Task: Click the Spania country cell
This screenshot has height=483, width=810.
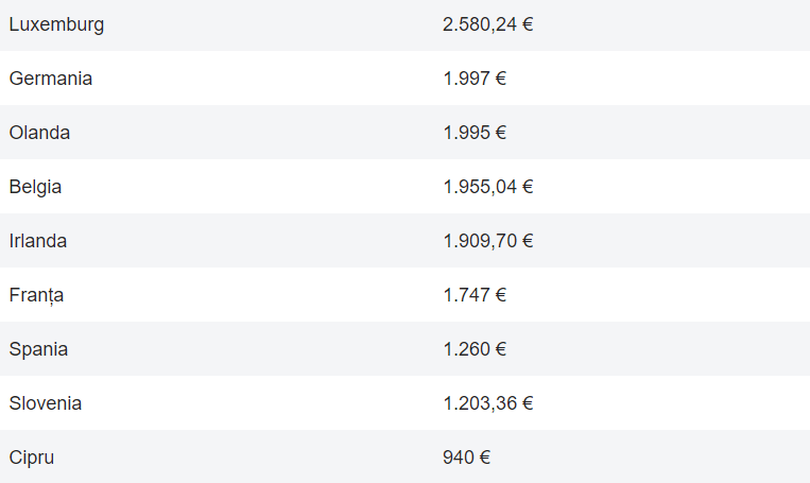Action: (x=38, y=349)
